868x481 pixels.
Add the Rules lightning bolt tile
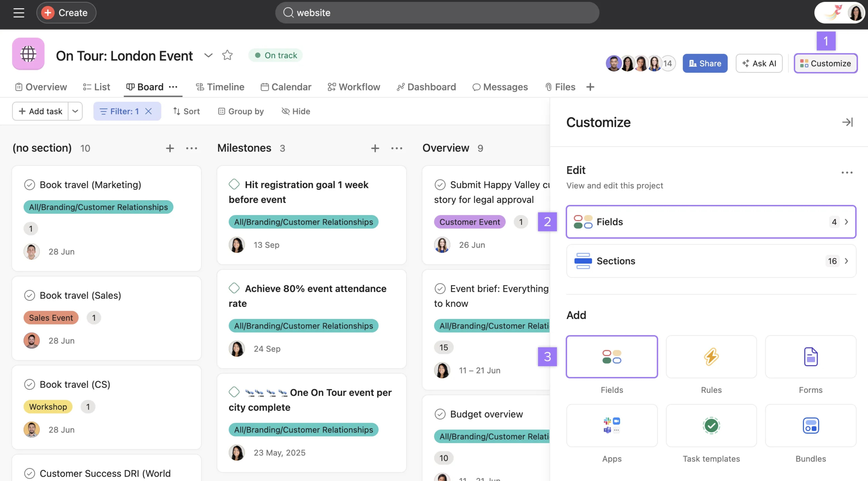(711, 357)
